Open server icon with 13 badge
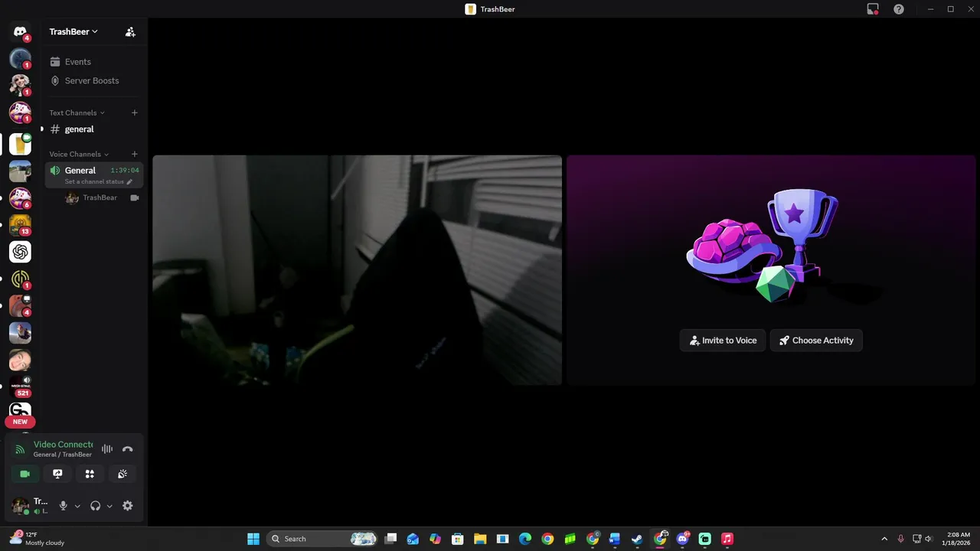Image resolution: width=980 pixels, height=551 pixels. coord(20,225)
